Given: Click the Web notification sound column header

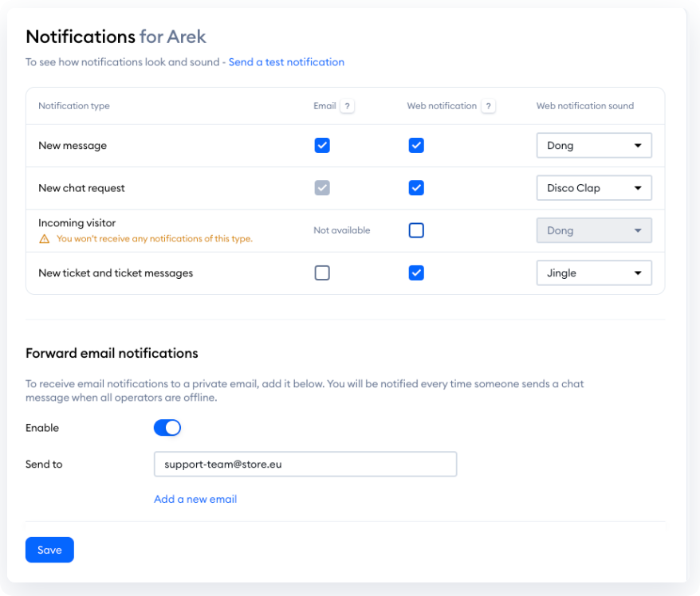Looking at the screenshot, I should (584, 106).
